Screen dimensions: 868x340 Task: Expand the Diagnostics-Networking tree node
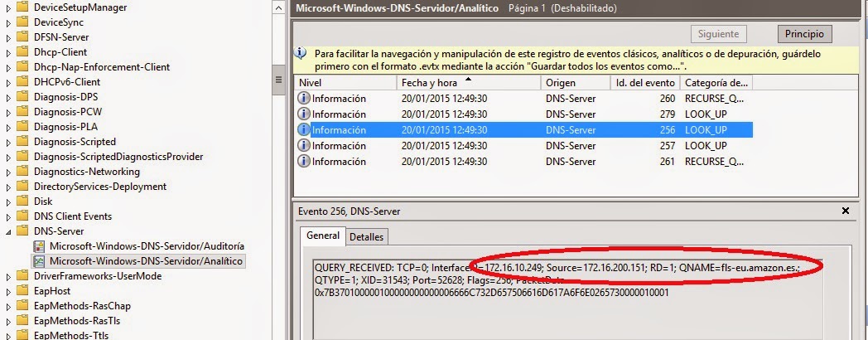click(x=8, y=172)
